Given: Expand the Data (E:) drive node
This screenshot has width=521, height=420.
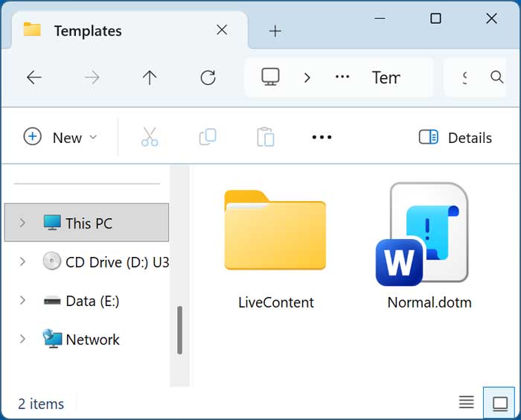Looking at the screenshot, I should [22, 300].
